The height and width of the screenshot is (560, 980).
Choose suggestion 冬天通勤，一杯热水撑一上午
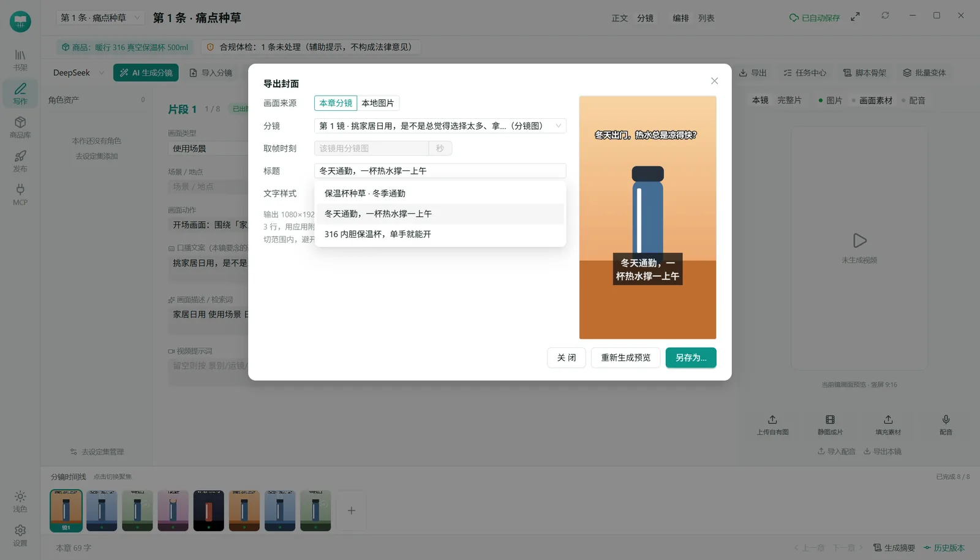click(x=440, y=214)
